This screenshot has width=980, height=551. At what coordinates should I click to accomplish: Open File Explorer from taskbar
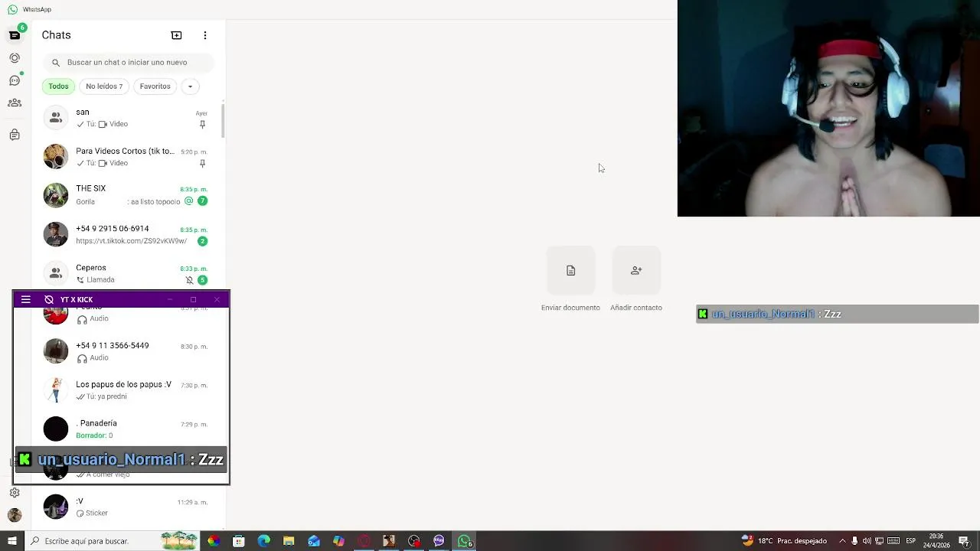(289, 541)
